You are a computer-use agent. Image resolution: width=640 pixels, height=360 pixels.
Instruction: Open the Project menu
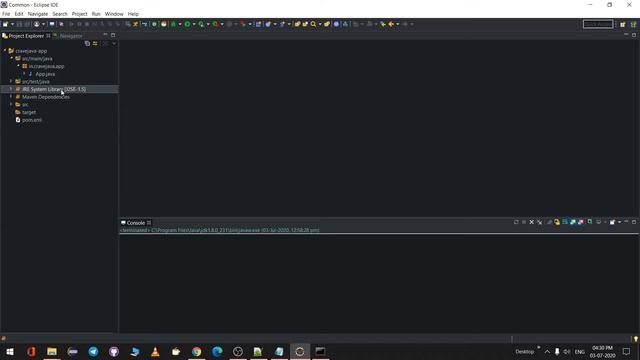(80, 14)
